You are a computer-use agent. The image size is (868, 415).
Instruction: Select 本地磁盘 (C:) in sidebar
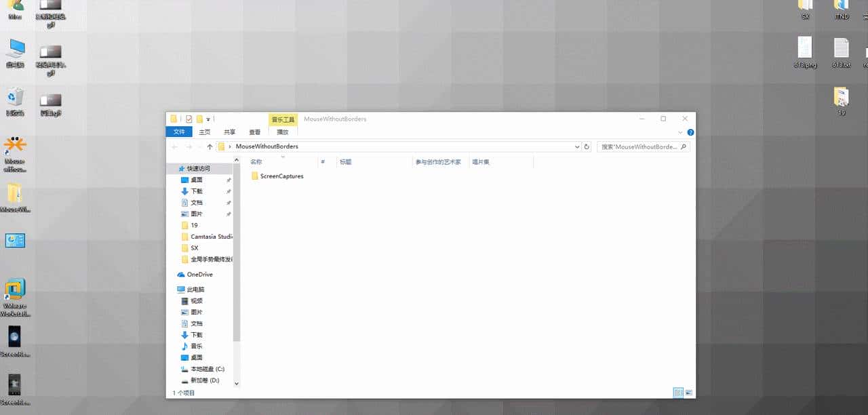pos(207,369)
